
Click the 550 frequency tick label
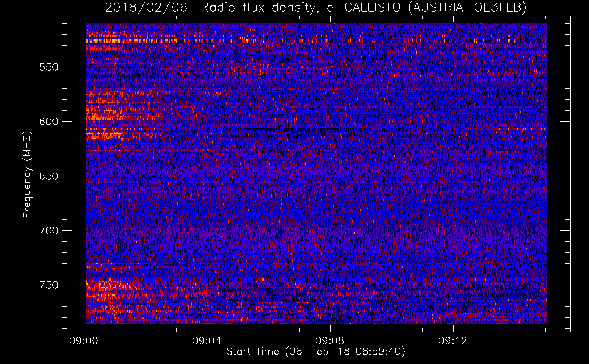49,67
